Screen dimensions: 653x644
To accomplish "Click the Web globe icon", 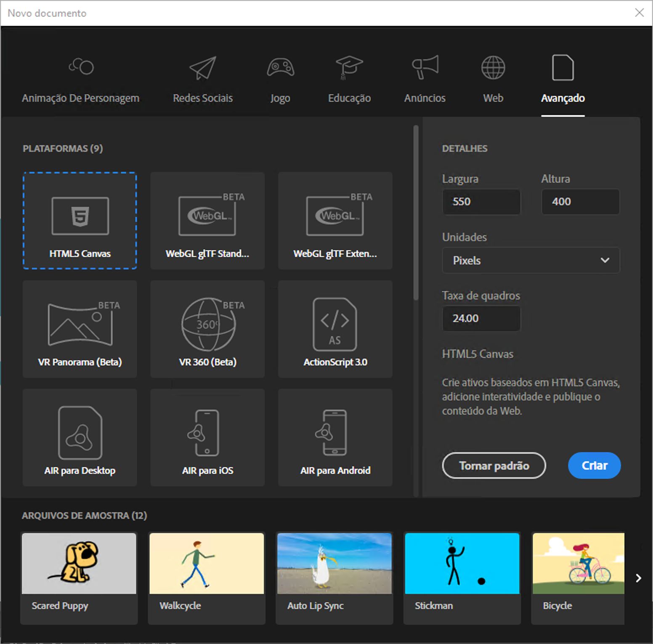I will point(493,67).
